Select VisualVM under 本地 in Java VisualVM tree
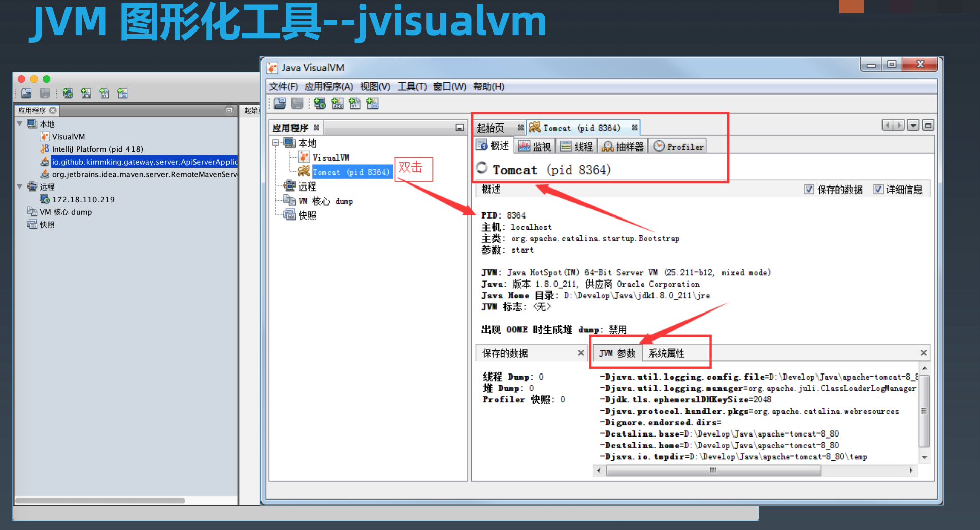 point(331,158)
